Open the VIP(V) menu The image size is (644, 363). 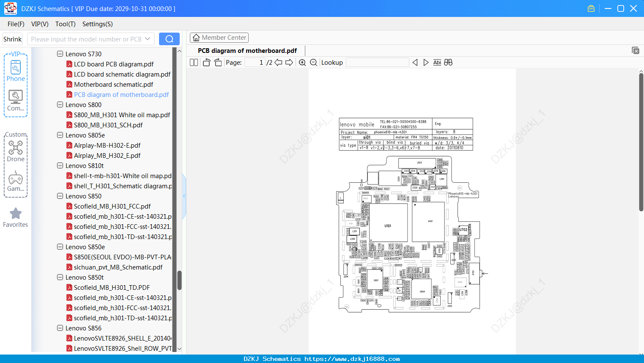(x=40, y=24)
